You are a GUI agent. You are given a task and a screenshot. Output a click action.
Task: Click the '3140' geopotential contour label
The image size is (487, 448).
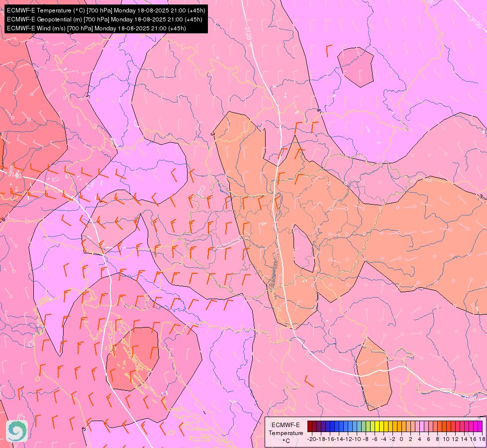point(15,175)
